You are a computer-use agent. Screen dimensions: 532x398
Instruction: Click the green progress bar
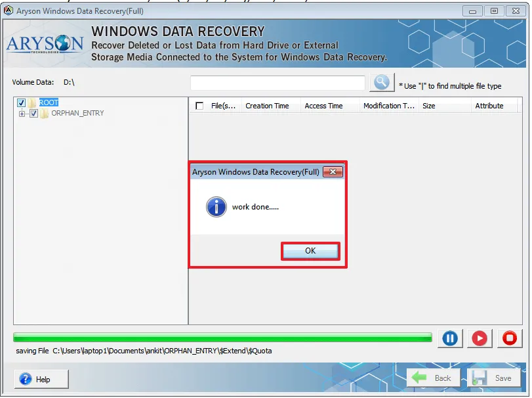222,338
